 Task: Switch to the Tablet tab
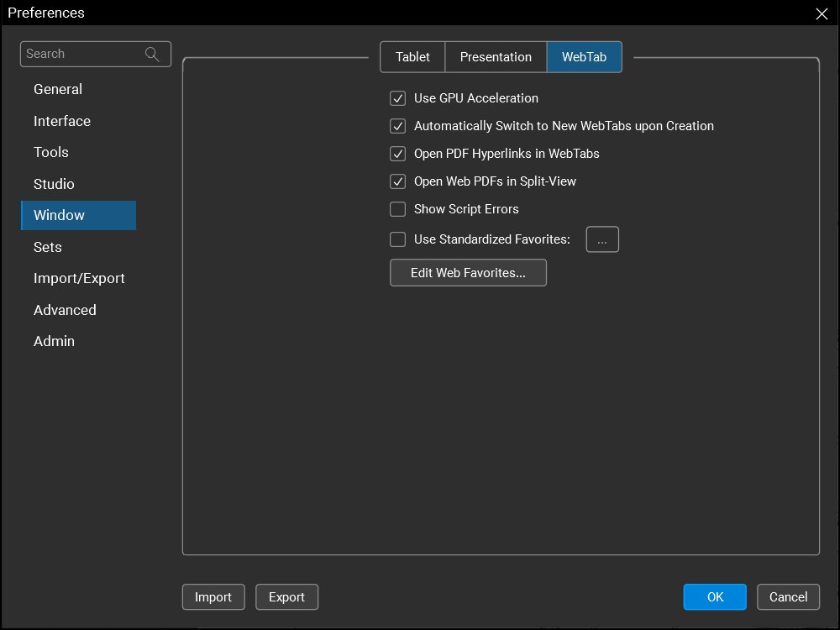click(412, 57)
